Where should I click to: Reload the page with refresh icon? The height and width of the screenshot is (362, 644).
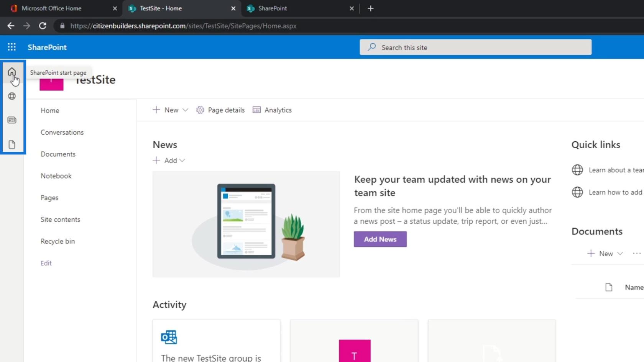(43, 26)
